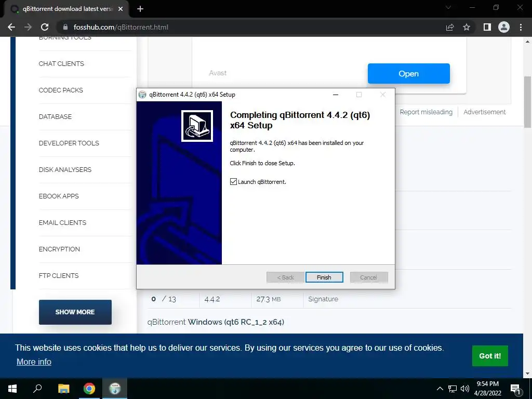Viewport: 532px width, 399px height.
Task: Click the Report misleading link
Action: pos(426,112)
